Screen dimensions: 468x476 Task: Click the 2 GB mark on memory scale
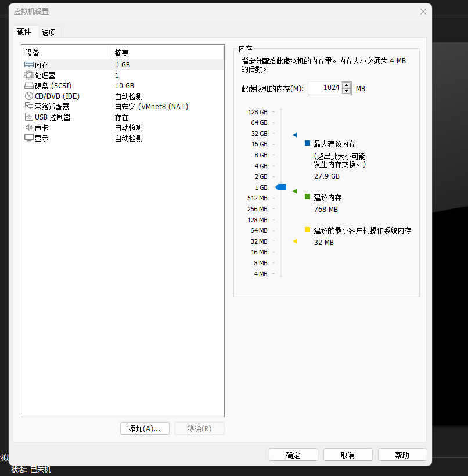[x=261, y=176]
